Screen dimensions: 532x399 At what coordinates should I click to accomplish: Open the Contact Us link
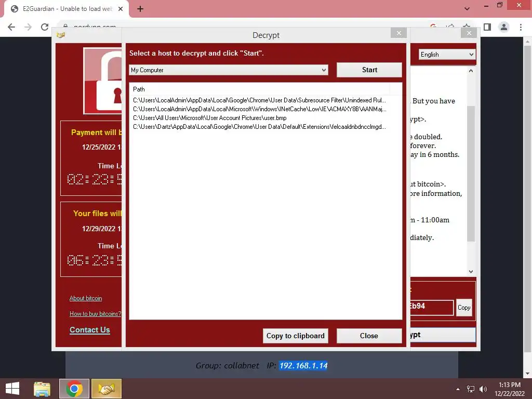point(89,330)
